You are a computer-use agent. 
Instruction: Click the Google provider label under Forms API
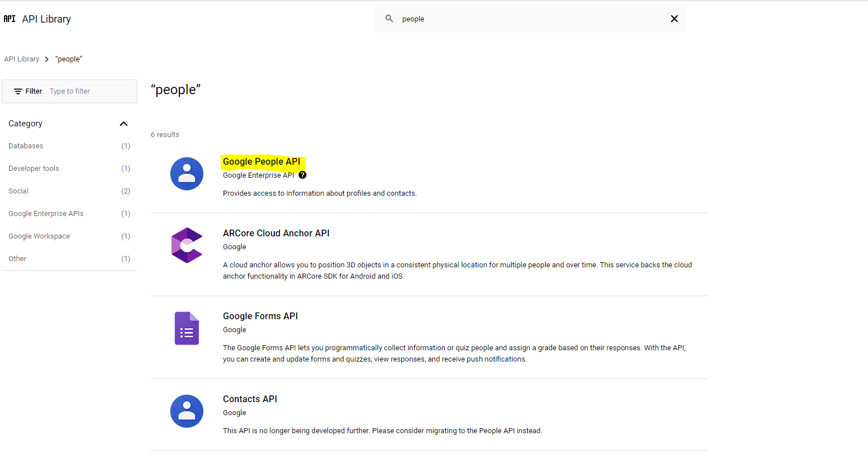(x=235, y=330)
